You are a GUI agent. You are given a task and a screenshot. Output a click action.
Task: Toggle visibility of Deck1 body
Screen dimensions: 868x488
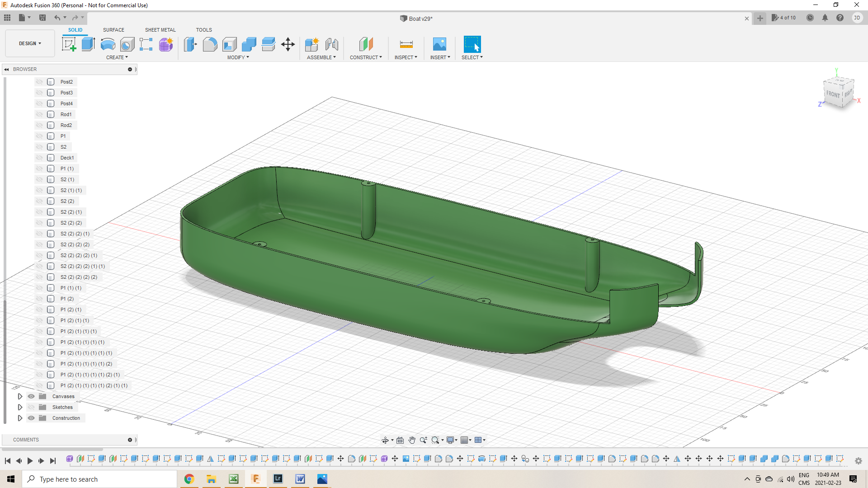(x=39, y=158)
